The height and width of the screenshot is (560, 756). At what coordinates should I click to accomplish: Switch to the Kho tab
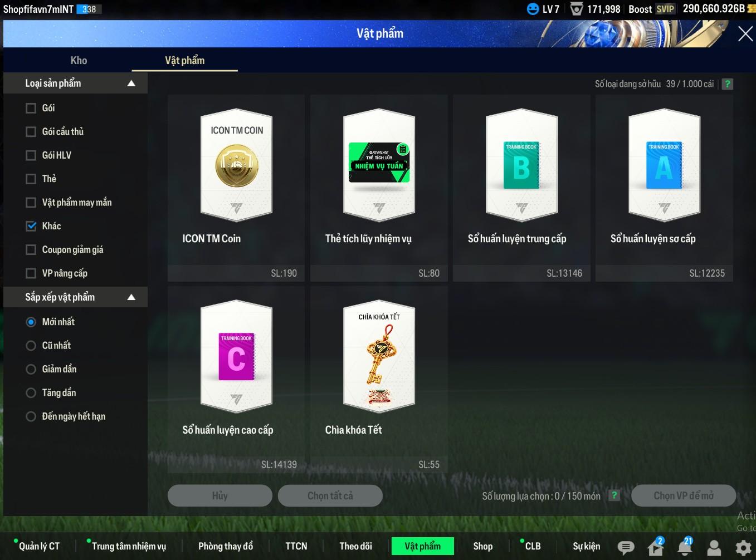click(79, 60)
